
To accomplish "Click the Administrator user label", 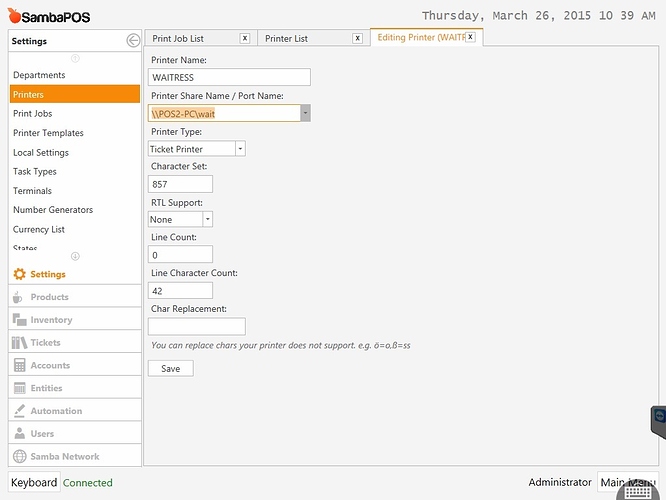I will pyautogui.click(x=560, y=482).
